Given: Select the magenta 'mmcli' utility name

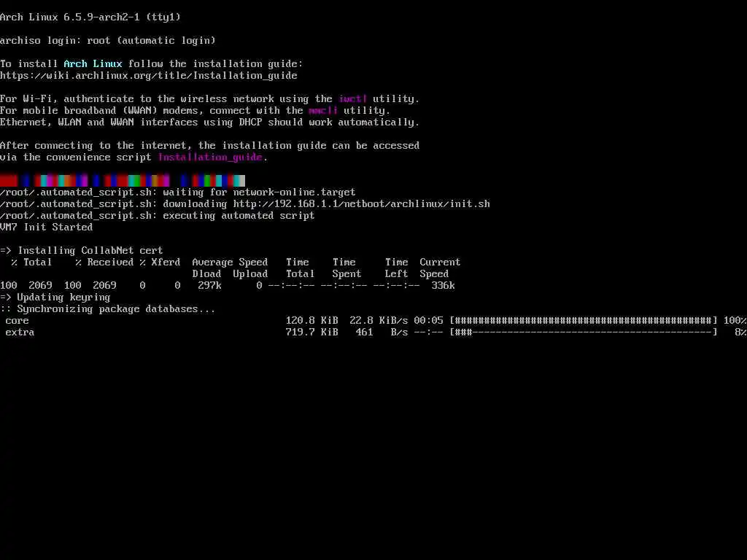Looking at the screenshot, I should [323, 111].
